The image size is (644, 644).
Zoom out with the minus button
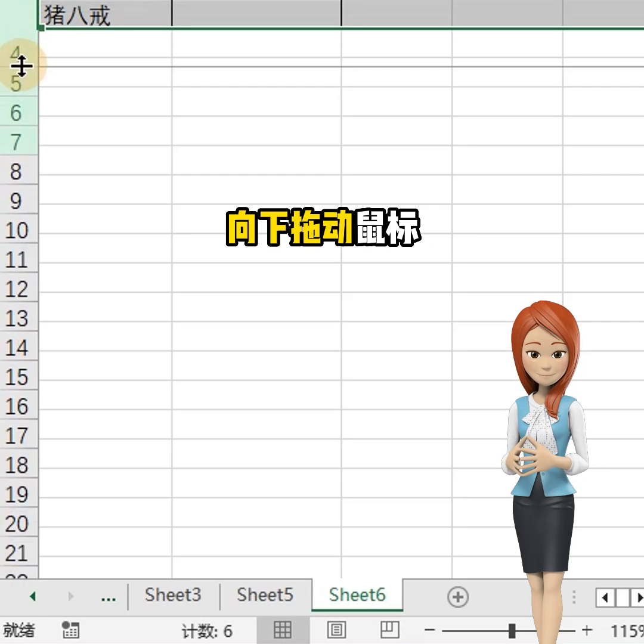pyautogui.click(x=429, y=630)
